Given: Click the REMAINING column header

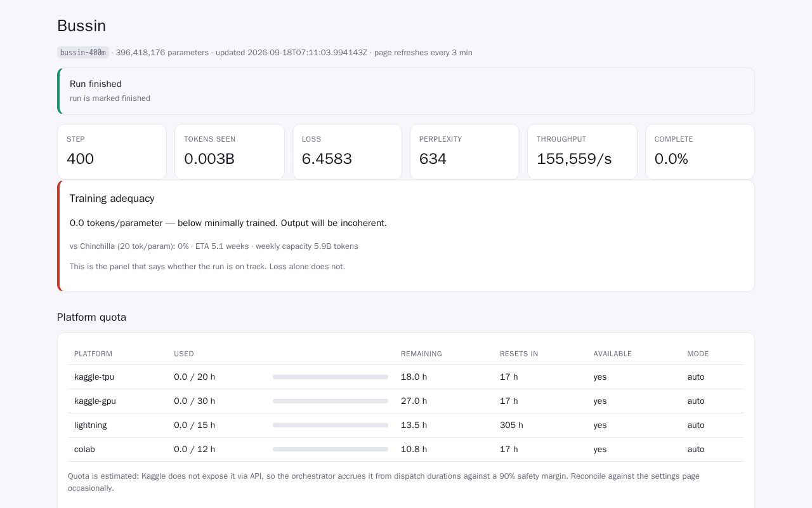Looking at the screenshot, I should 421,354.
